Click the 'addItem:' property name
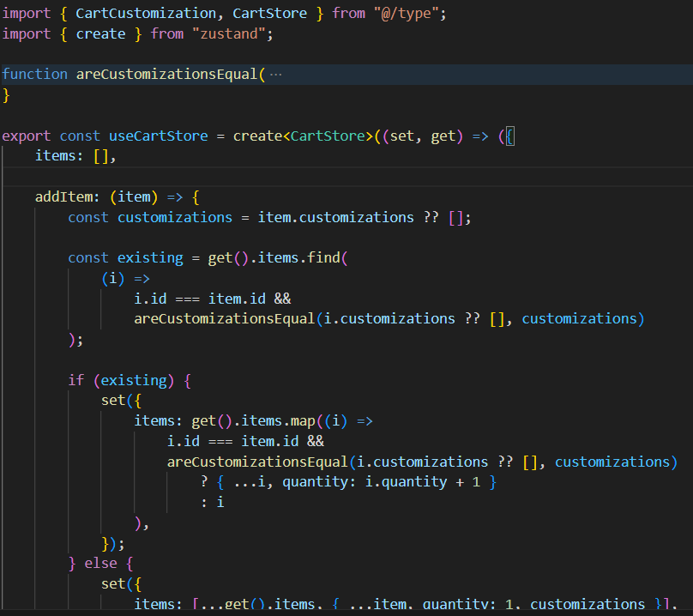Image resolution: width=693 pixels, height=616 pixels. [67, 196]
